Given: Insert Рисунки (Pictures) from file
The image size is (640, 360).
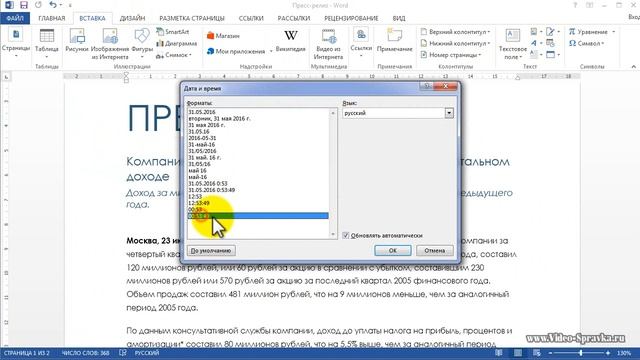Looking at the screenshot, I should tap(77, 41).
